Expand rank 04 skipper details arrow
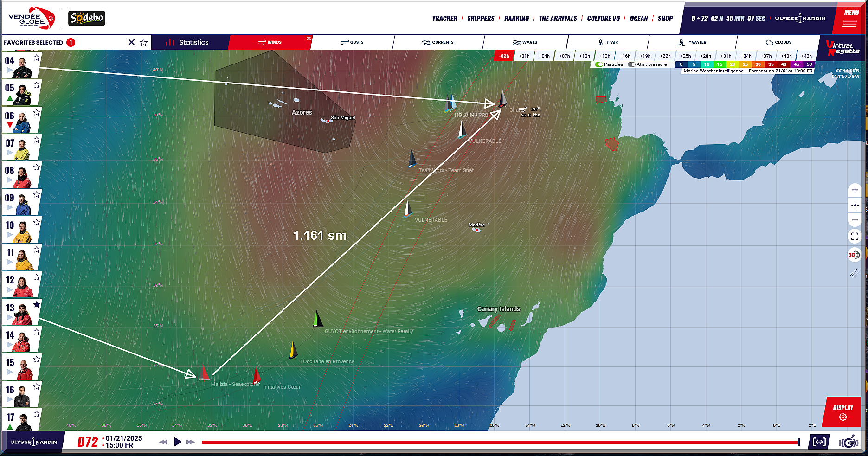Screen dimensions: 868x456 [x=10, y=71]
